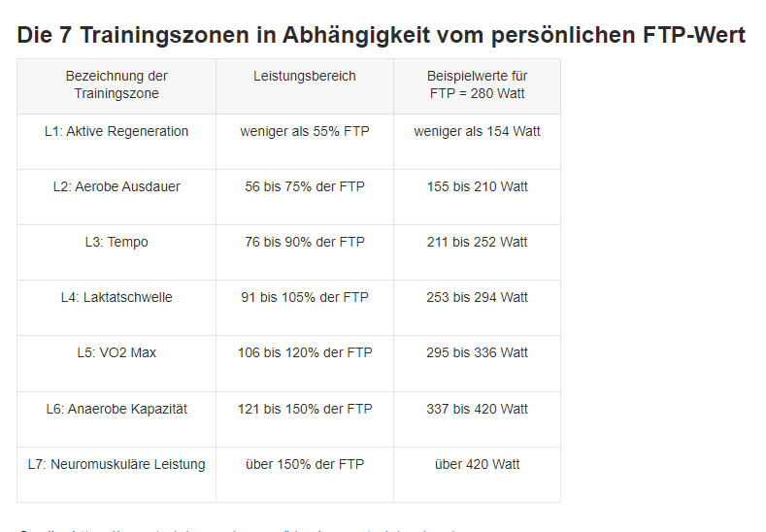Image resolution: width=766 pixels, height=532 pixels.
Task: Click the "56 bis 75% der FTP" cell
Action: click(305, 186)
